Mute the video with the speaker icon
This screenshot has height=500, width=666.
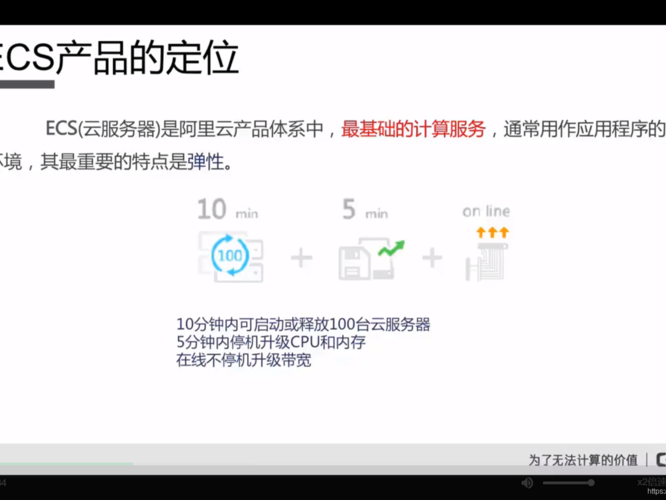527,483
